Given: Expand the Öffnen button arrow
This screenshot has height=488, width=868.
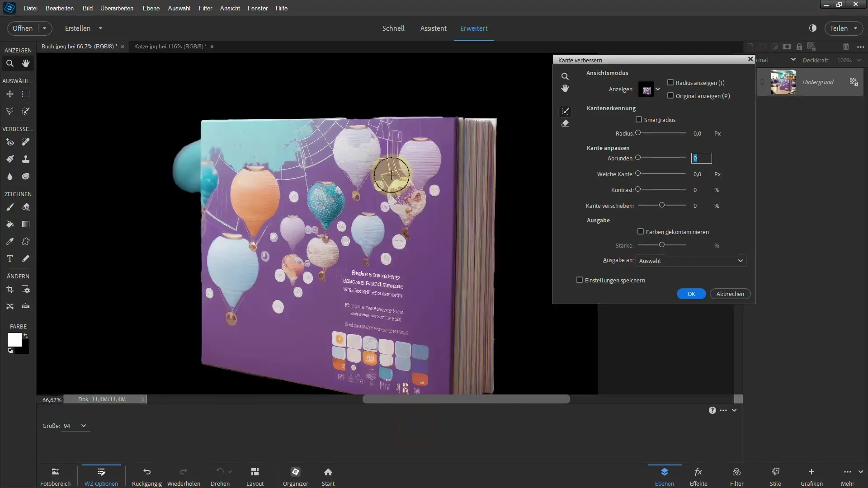Looking at the screenshot, I should 44,28.
